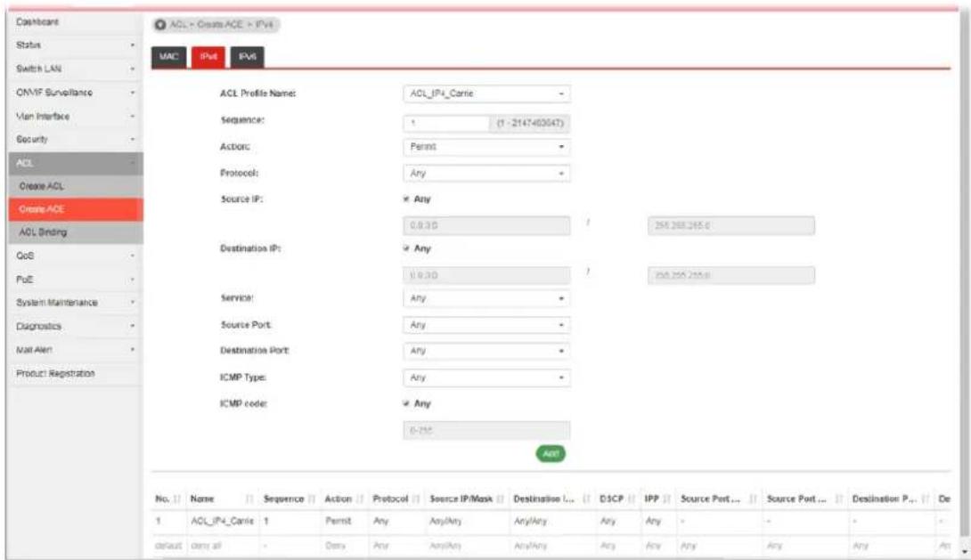
Task: Open Dashboard in the sidebar
Action: click(x=75, y=21)
